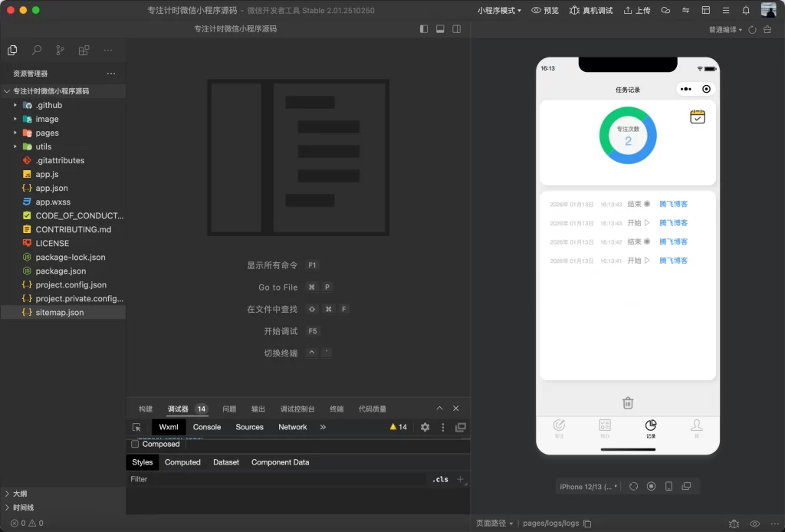
Task: Open the iPhone 12/13 device dropdown
Action: pyautogui.click(x=586, y=486)
